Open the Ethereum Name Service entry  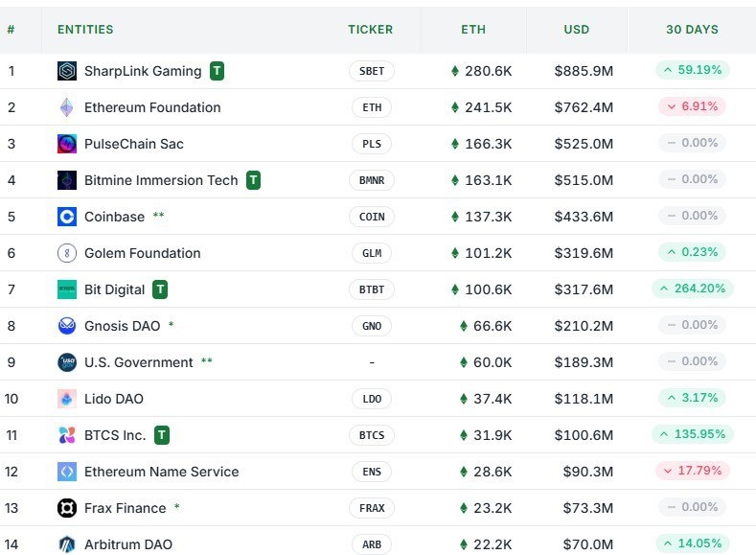point(161,472)
